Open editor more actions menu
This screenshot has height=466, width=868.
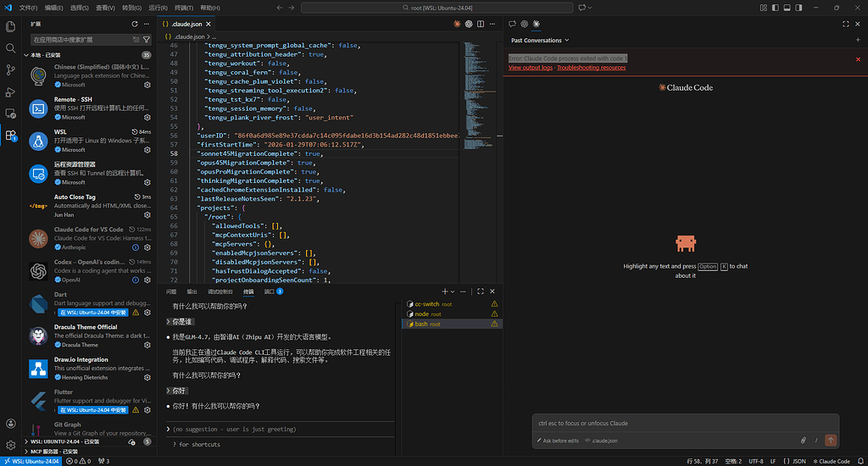click(x=492, y=25)
